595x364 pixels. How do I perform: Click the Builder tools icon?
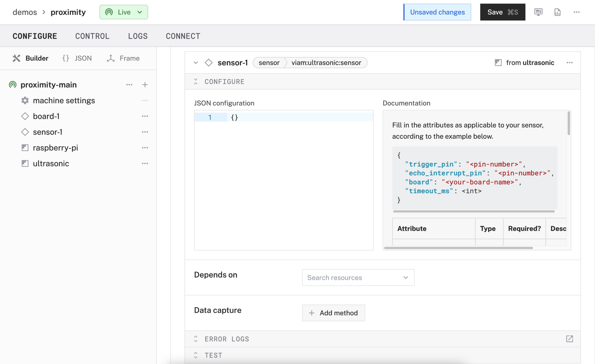pyautogui.click(x=16, y=58)
